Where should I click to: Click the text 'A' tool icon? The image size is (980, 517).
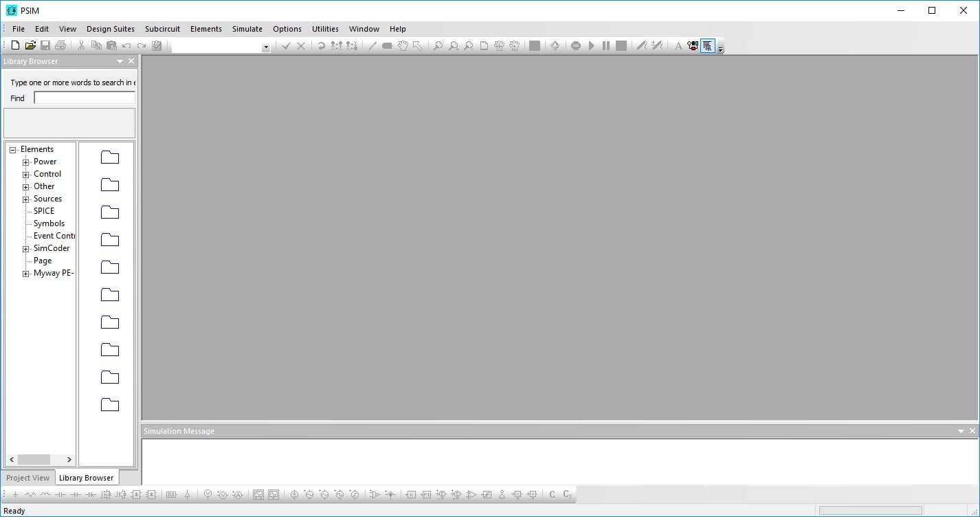[678, 46]
